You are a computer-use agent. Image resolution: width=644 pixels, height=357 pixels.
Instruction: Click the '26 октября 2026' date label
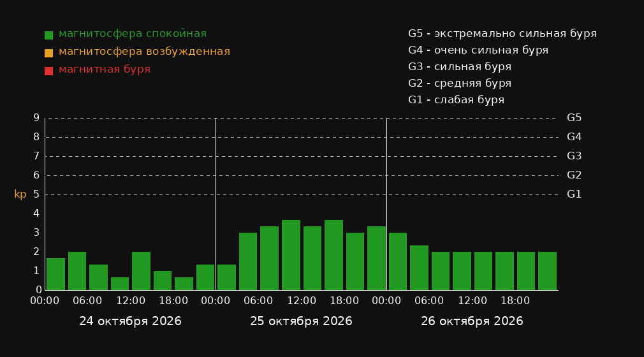point(472,321)
